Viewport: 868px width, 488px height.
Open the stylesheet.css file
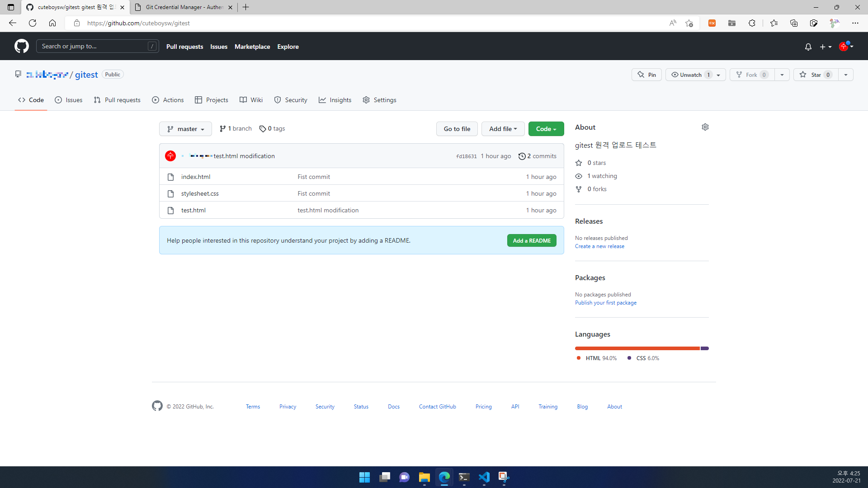200,193
